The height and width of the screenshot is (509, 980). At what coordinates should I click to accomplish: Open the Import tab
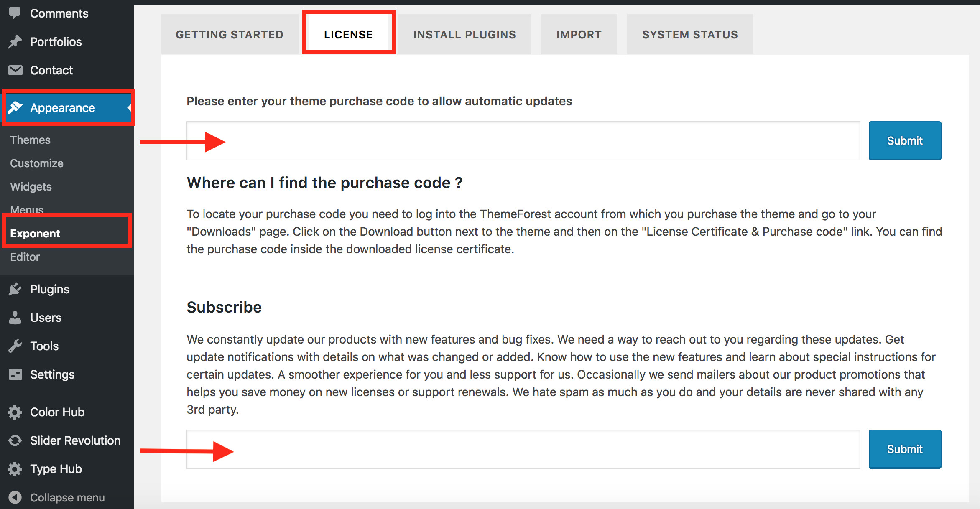point(579,34)
